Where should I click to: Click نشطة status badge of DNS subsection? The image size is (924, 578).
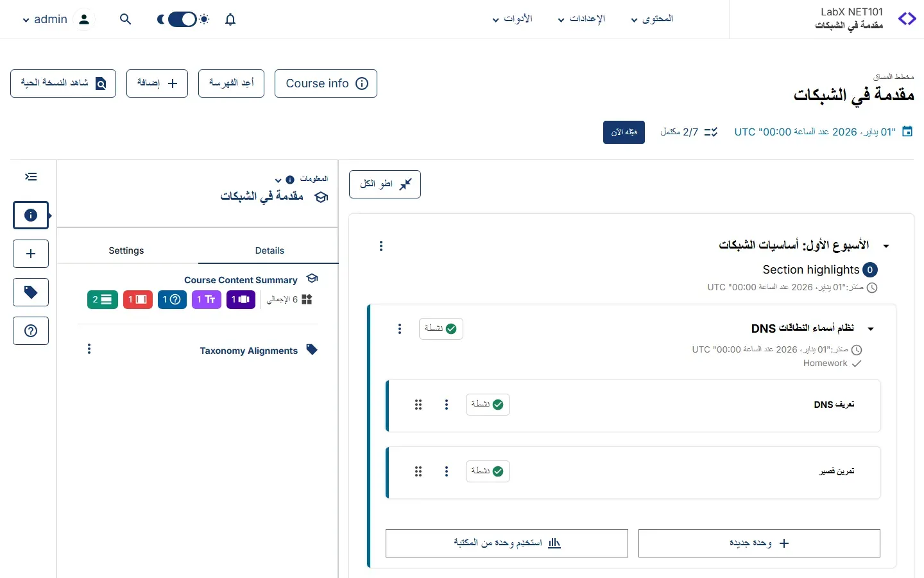pyautogui.click(x=441, y=329)
